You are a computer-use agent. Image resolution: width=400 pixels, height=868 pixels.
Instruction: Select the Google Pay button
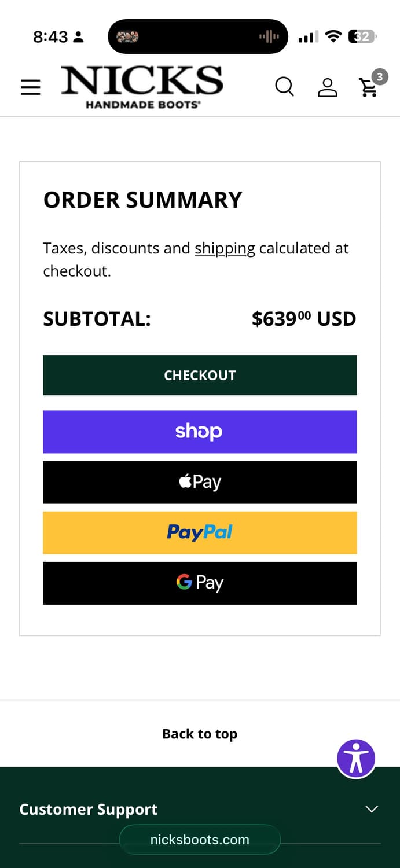(200, 583)
